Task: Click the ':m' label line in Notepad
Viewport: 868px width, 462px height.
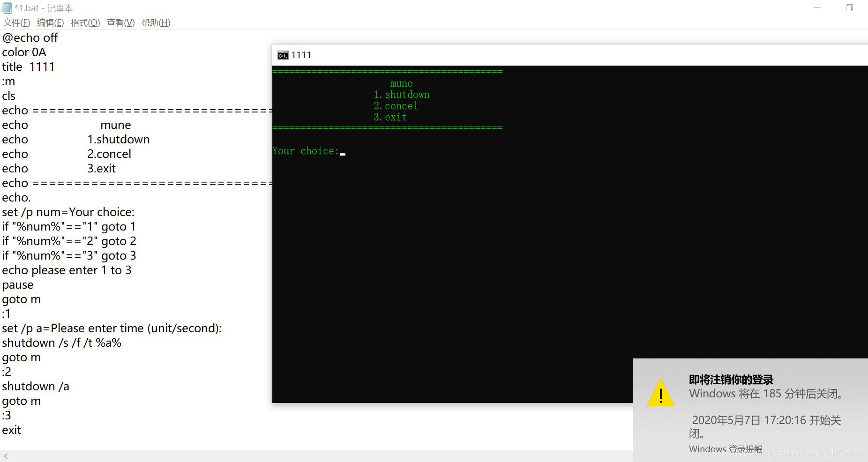Action: coord(8,81)
